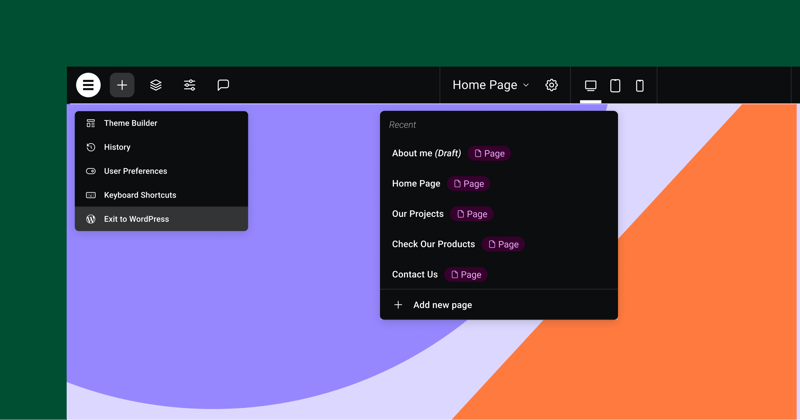This screenshot has height=420, width=800.
Task: Open the add element plus button
Action: point(122,85)
